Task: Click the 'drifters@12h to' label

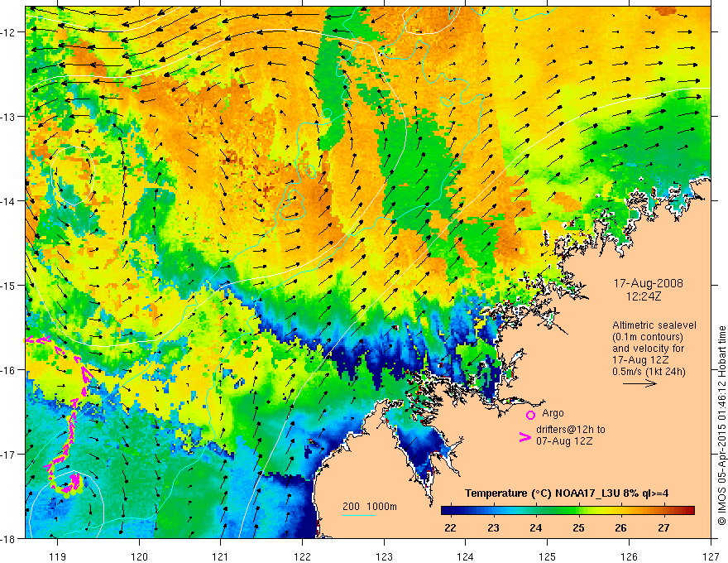Action: [x=571, y=429]
